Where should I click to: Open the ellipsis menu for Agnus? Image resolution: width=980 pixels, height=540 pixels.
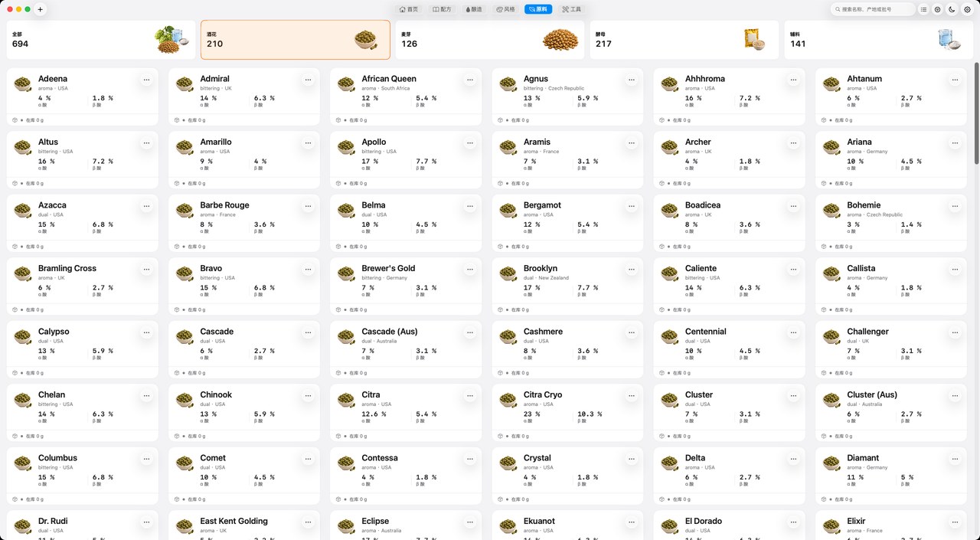pyautogui.click(x=632, y=79)
